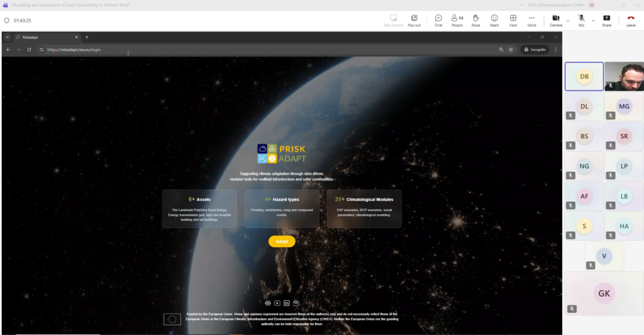Click the YouTube icon in page footer
Image resolution: width=644 pixels, height=335 pixels.
pos(277,303)
